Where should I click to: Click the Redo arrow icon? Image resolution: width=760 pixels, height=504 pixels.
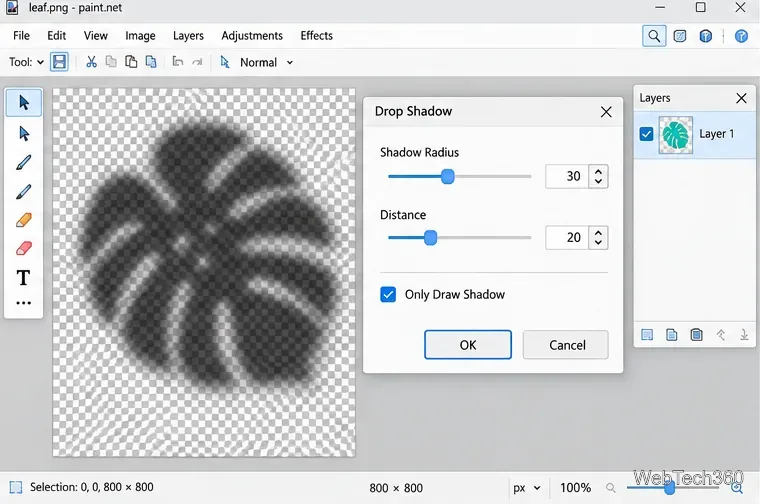click(197, 62)
